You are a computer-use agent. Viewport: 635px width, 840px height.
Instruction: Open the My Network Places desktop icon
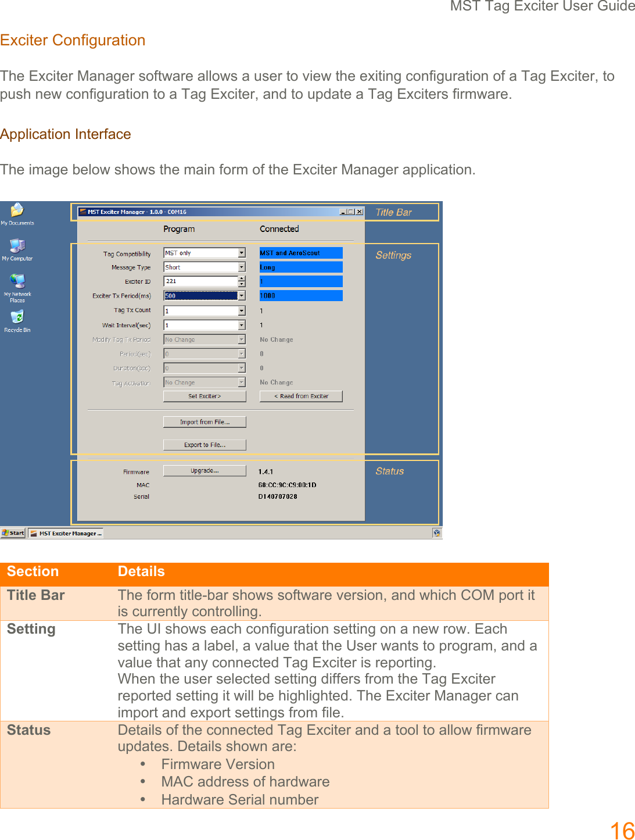[x=17, y=288]
